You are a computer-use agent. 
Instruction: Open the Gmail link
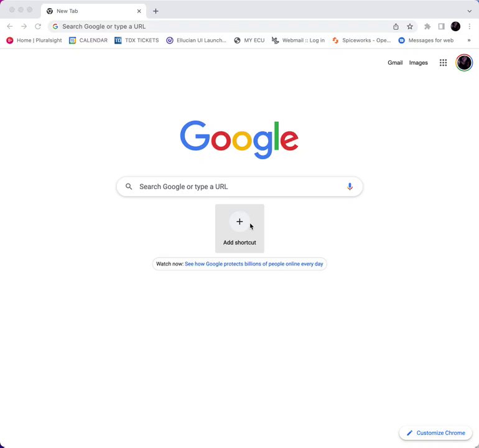point(395,63)
